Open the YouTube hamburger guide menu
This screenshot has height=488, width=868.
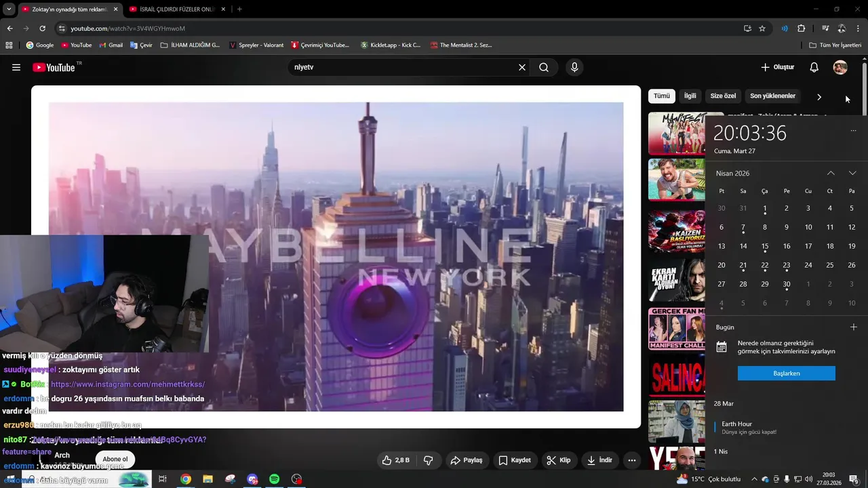click(x=16, y=67)
